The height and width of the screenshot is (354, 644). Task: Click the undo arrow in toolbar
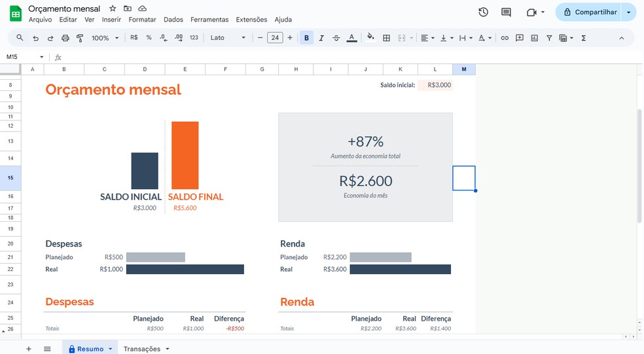pyautogui.click(x=35, y=38)
